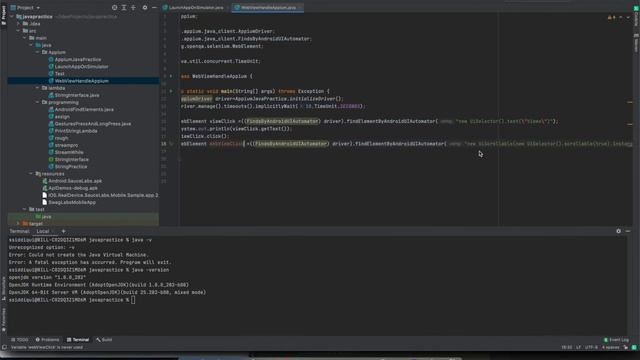Open the Project view dropdown
Image resolution: width=640 pixels, height=360 pixels.
[x=25, y=7]
